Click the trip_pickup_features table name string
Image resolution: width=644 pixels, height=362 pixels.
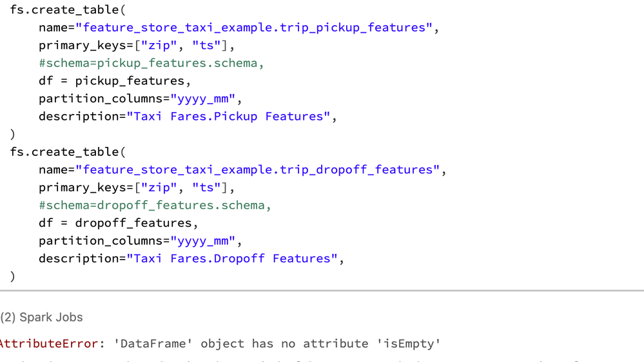tap(254, 28)
